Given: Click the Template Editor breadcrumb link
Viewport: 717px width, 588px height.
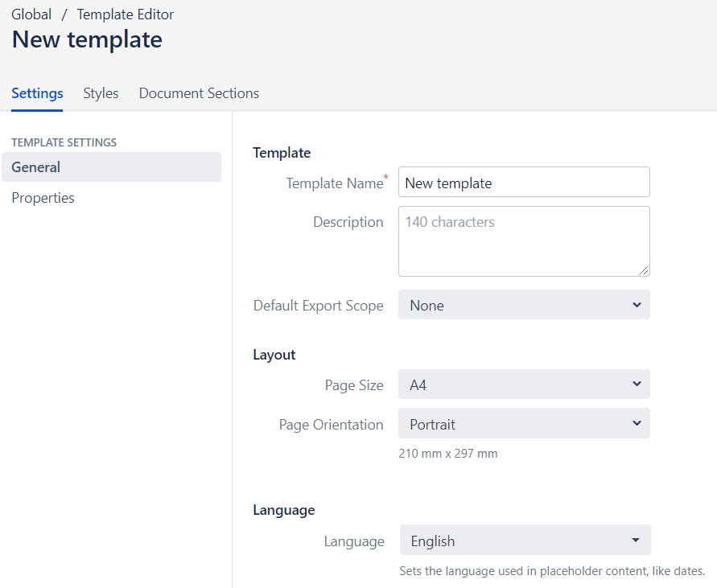Looking at the screenshot, I should pos(126,14).
